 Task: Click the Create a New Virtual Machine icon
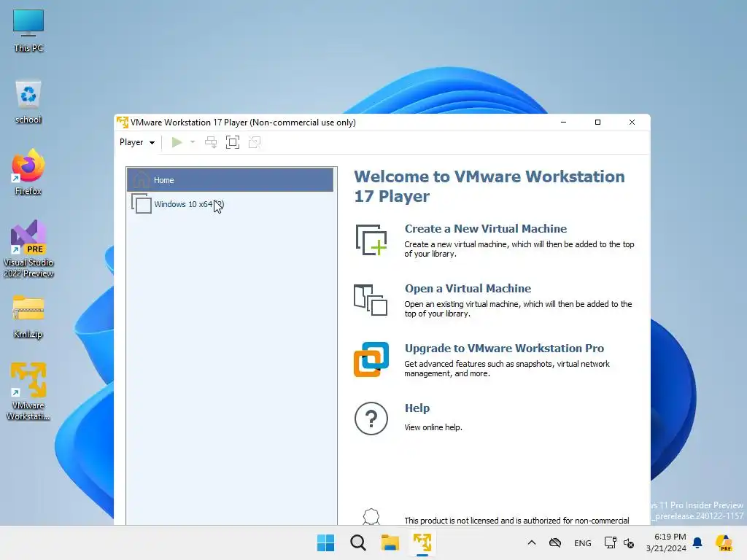pos(371,240)
